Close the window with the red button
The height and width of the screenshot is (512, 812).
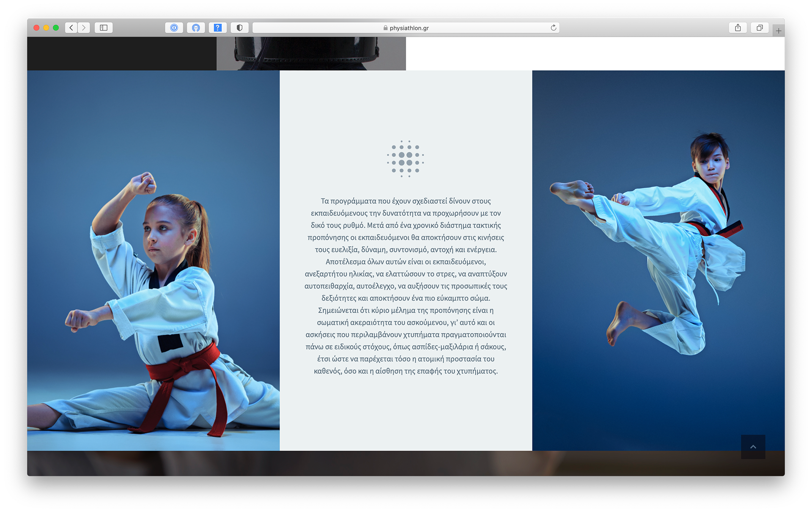coord(36,28)
